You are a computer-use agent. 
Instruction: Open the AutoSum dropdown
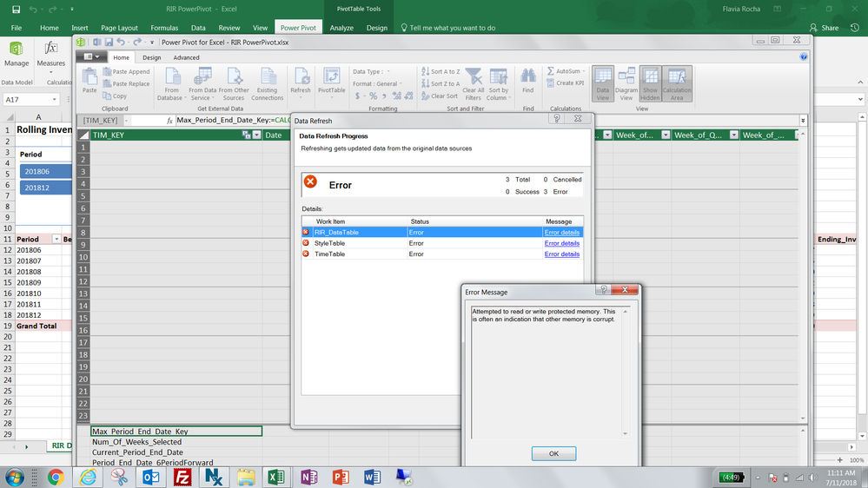[584, 71]
